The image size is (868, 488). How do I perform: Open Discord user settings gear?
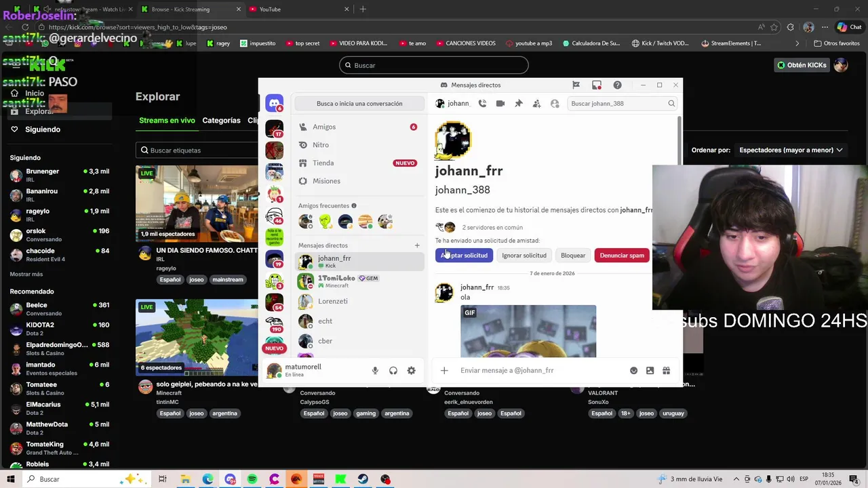[411, 371]
